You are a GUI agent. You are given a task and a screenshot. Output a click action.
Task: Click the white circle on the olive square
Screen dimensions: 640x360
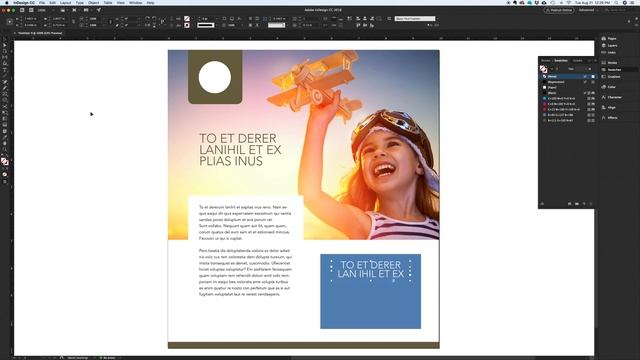point(215,77)
